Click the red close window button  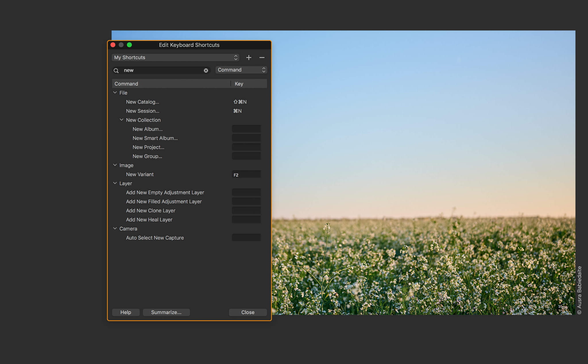click(113, 45)
